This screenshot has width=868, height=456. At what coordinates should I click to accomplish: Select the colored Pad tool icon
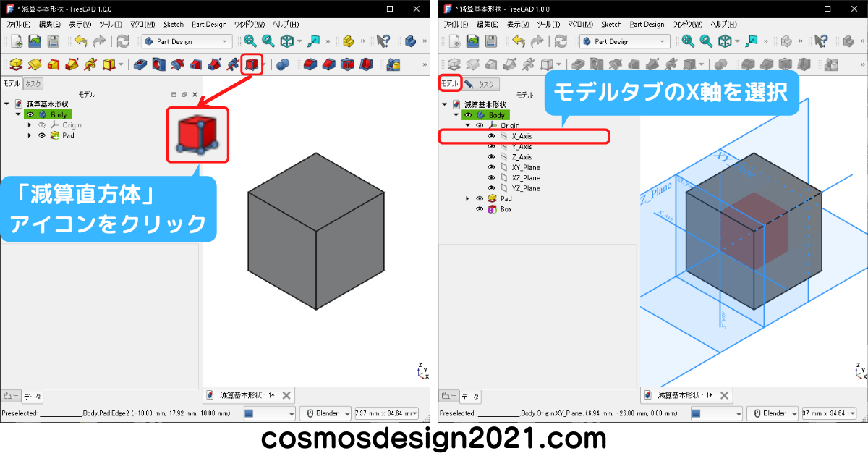(15, 64)
